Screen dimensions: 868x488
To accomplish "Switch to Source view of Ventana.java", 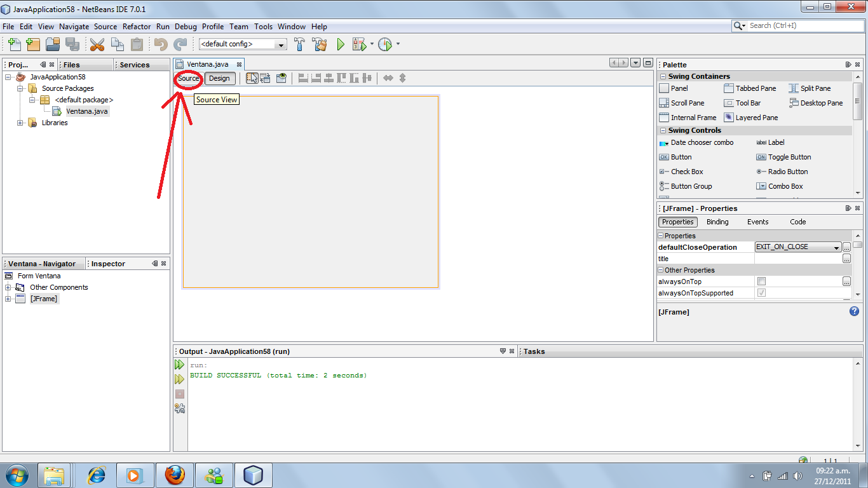I will coord(188,78).
